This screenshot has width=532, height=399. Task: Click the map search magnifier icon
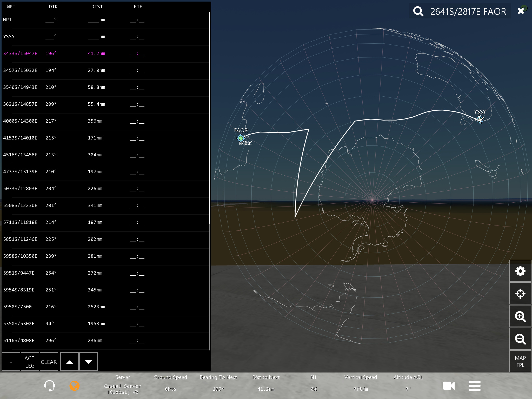tap(418, 11)
